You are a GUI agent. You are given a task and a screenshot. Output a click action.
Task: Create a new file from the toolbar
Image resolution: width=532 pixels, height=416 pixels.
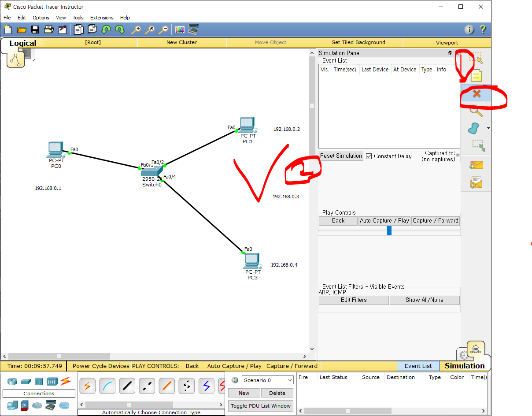tap(8, 30)
